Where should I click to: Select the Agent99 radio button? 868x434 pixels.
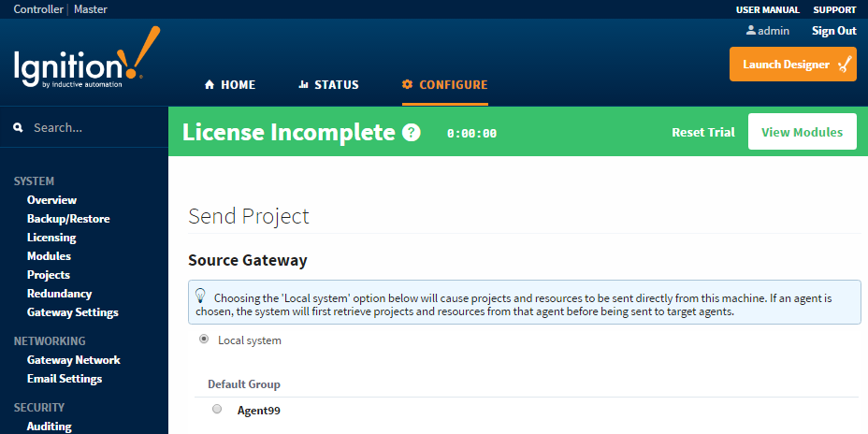tap(217, 410)
